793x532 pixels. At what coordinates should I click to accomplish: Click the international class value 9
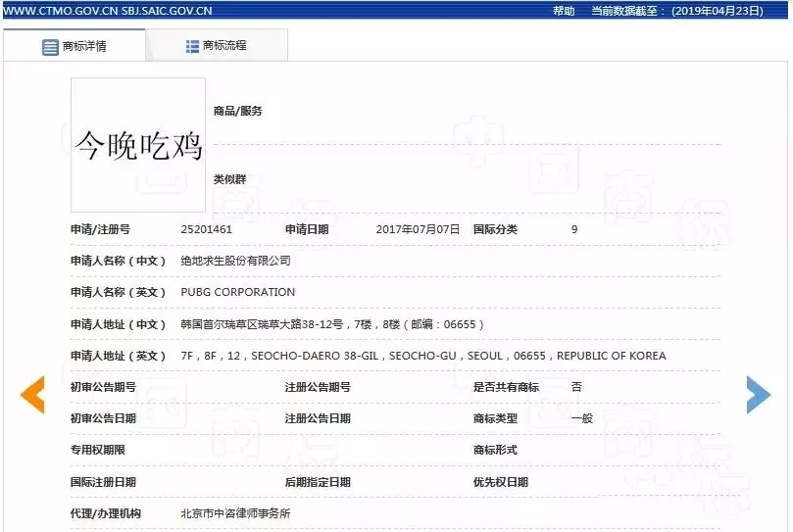point(574,229)
